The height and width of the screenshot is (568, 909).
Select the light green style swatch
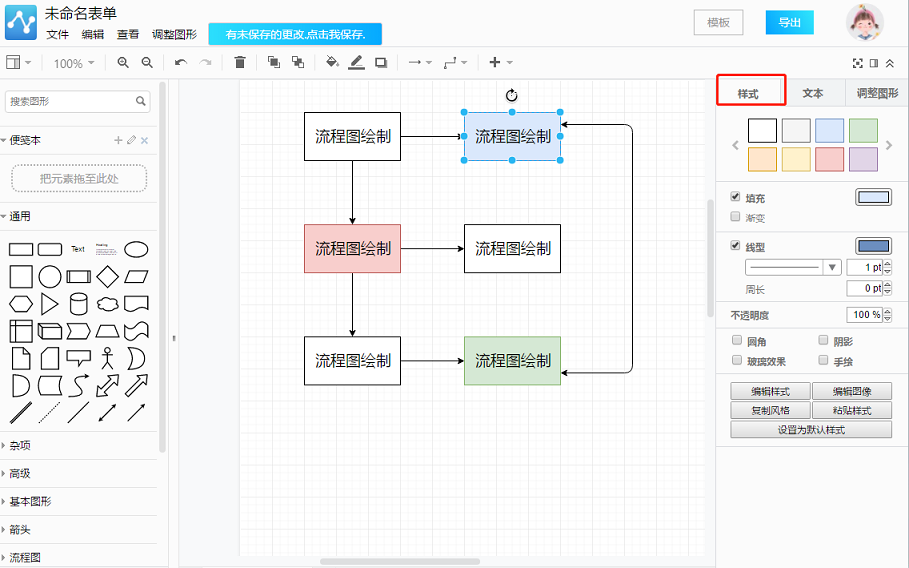(x=863, y=130)
